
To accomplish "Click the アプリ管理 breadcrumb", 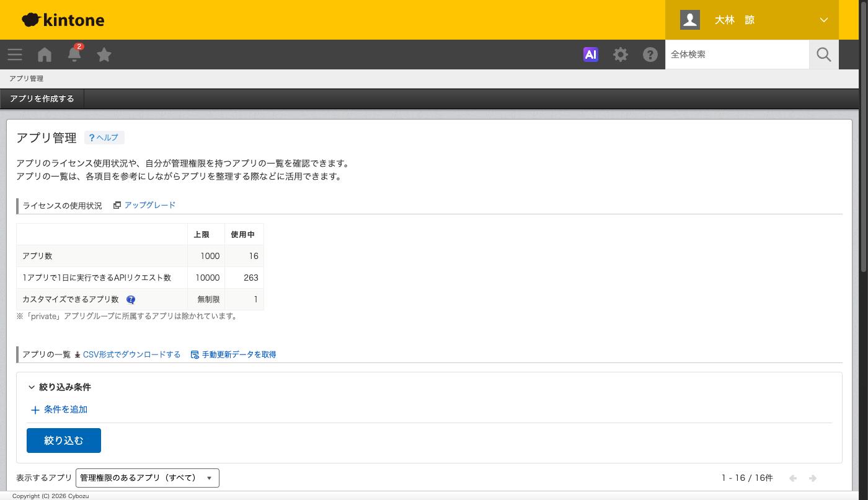I will (26, 79).
